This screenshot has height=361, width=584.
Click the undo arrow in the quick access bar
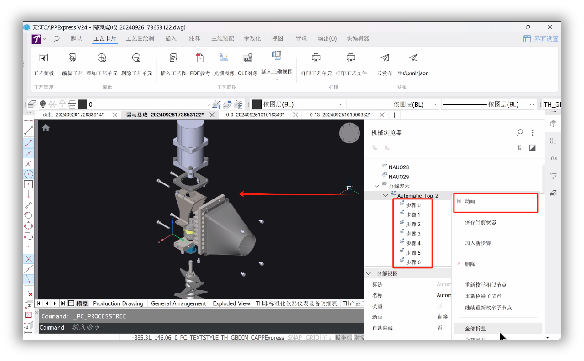(x=57, y=39)
